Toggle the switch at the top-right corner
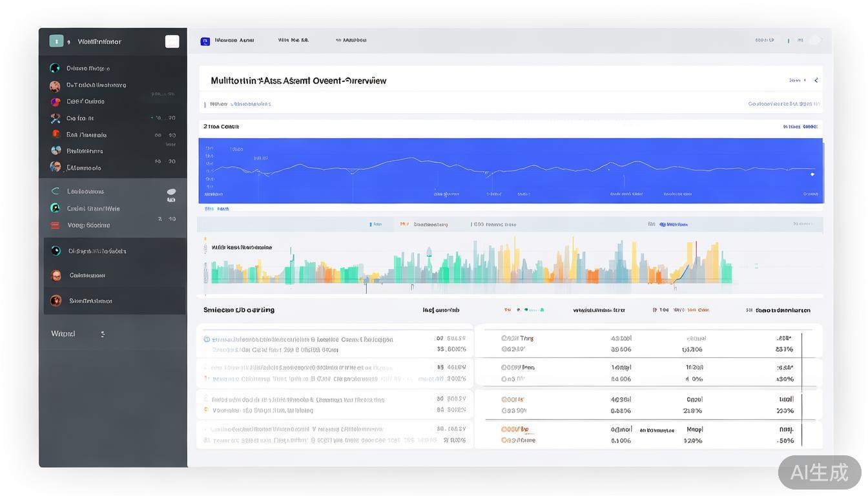868x496 pixels. click(x=815, y=40)
